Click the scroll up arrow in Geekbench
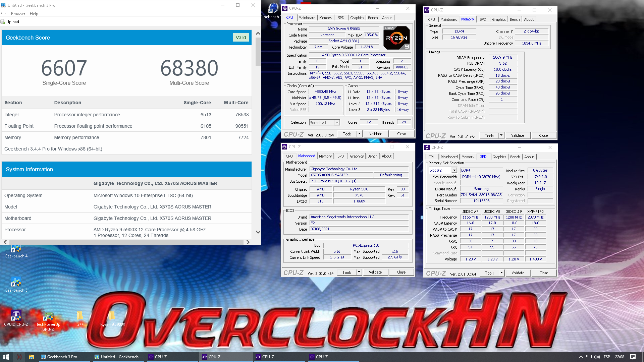644x362 pixels. (258, 33)
